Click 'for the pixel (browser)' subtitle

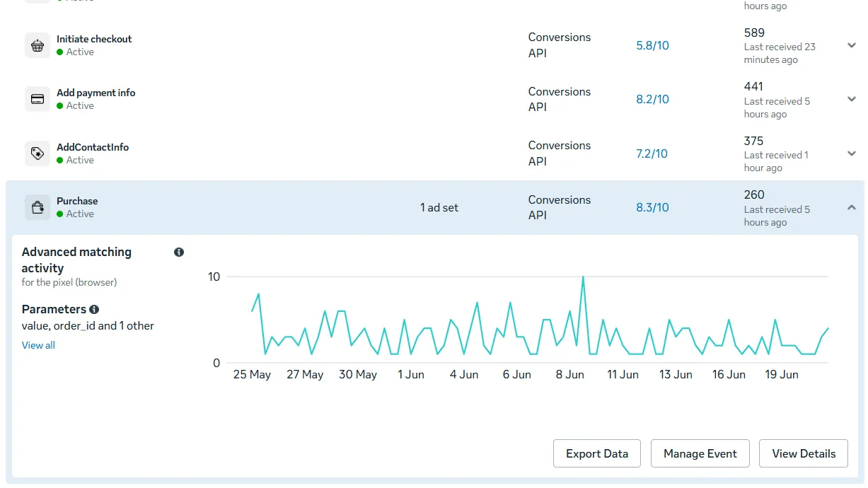pos(69,282)
